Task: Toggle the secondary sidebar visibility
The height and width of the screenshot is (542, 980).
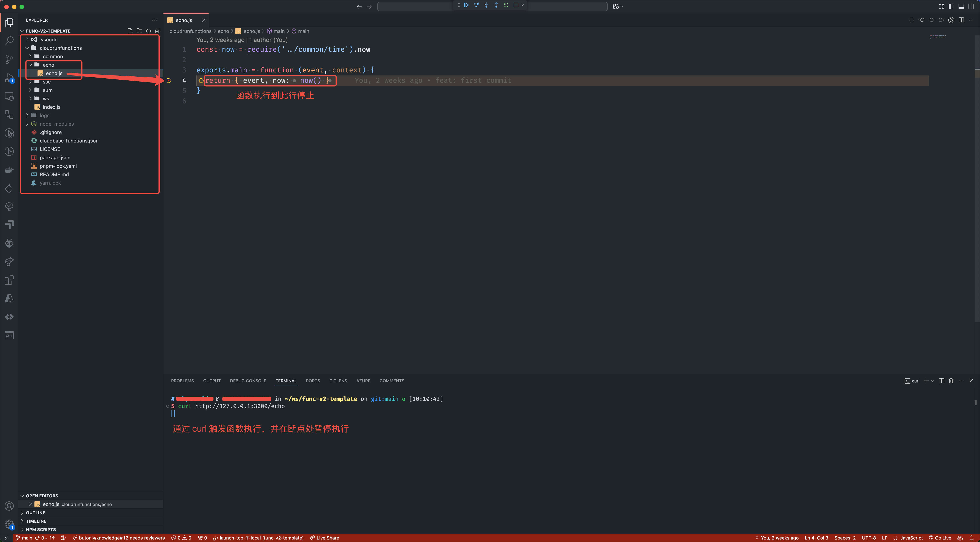Action: point(971,7)
